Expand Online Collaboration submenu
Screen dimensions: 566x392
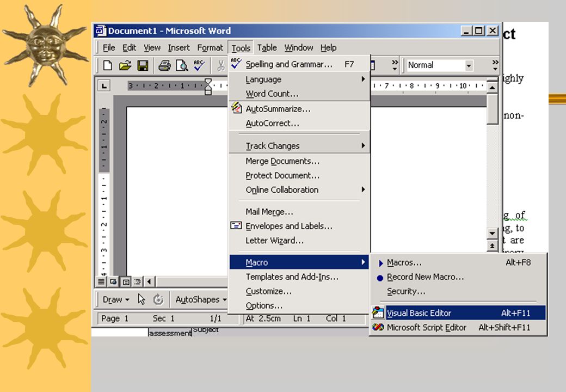click(x=300, y=190)
